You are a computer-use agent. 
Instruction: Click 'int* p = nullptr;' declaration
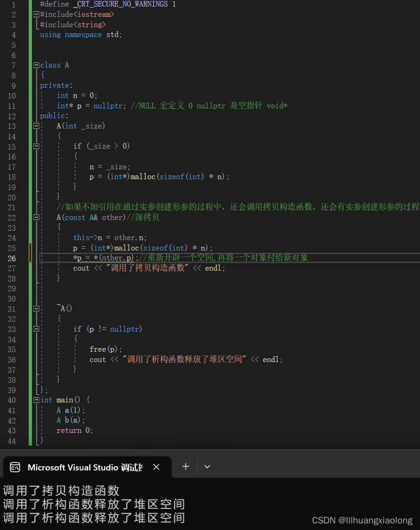[91, 106]
